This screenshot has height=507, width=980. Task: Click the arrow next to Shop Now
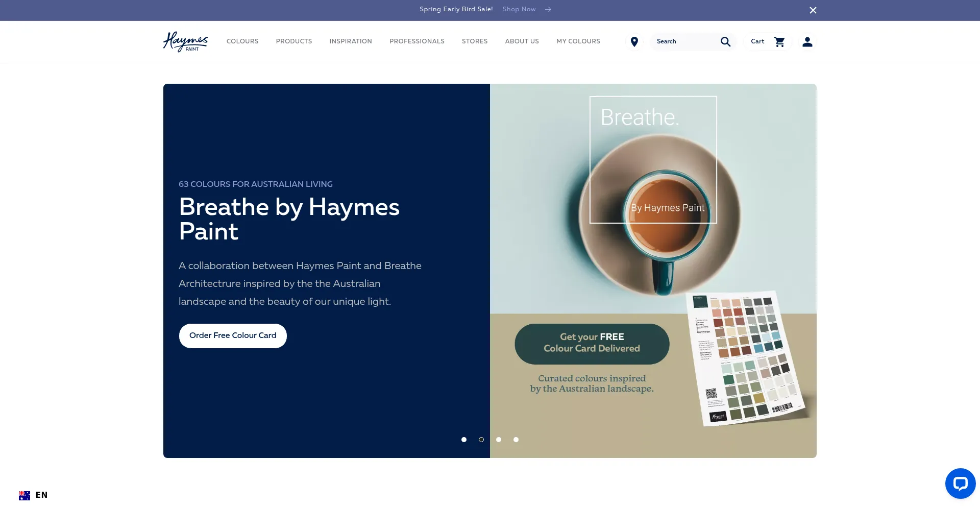click(548, 9)
